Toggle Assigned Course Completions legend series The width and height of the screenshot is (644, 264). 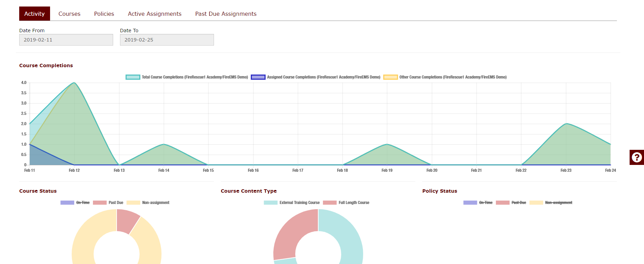[x=316, y=77]
